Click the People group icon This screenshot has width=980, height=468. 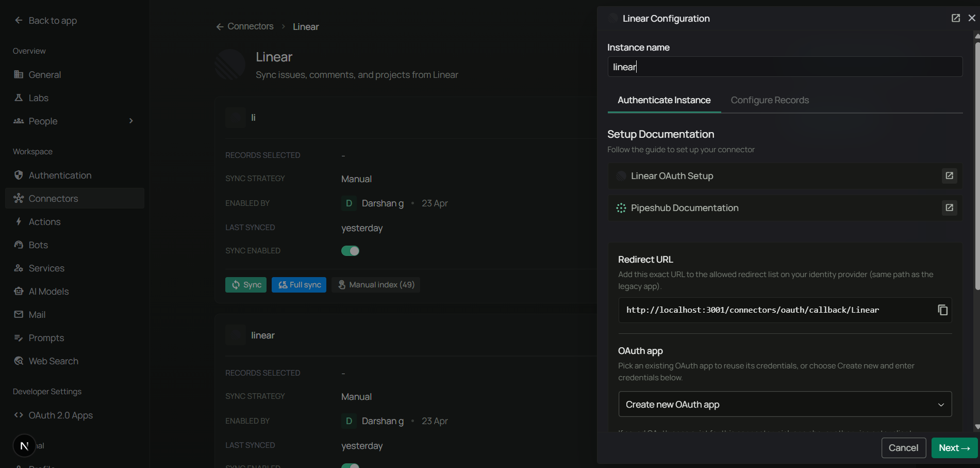point(19,121)
